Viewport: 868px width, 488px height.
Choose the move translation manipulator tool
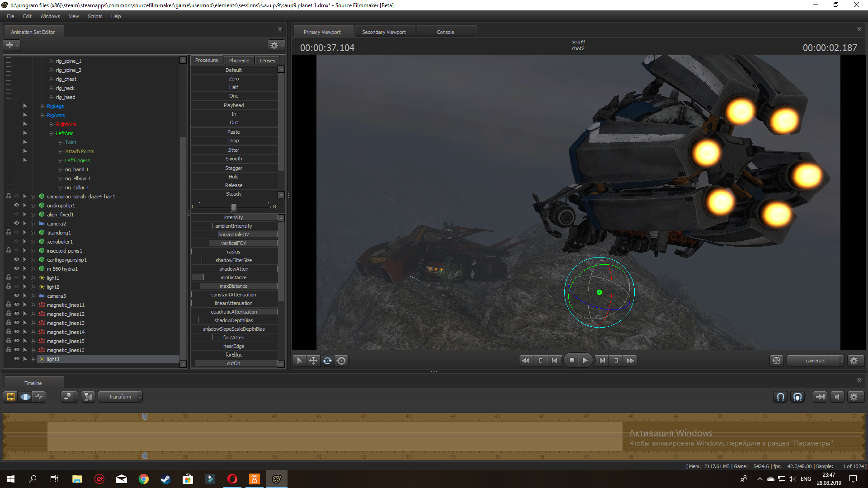pos(313,361)
